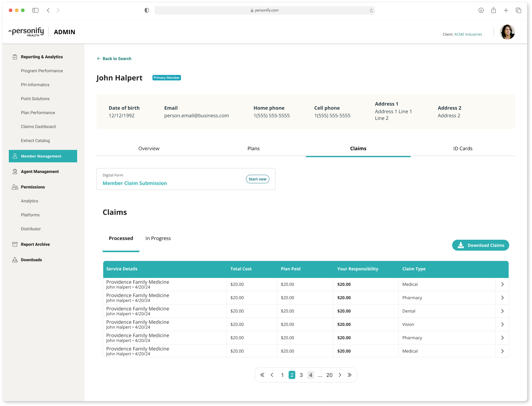The height and width of the screenshot is (406, 532).
Task: Click the Downloads tray icon in sidebar
Action: coord(15,260)
